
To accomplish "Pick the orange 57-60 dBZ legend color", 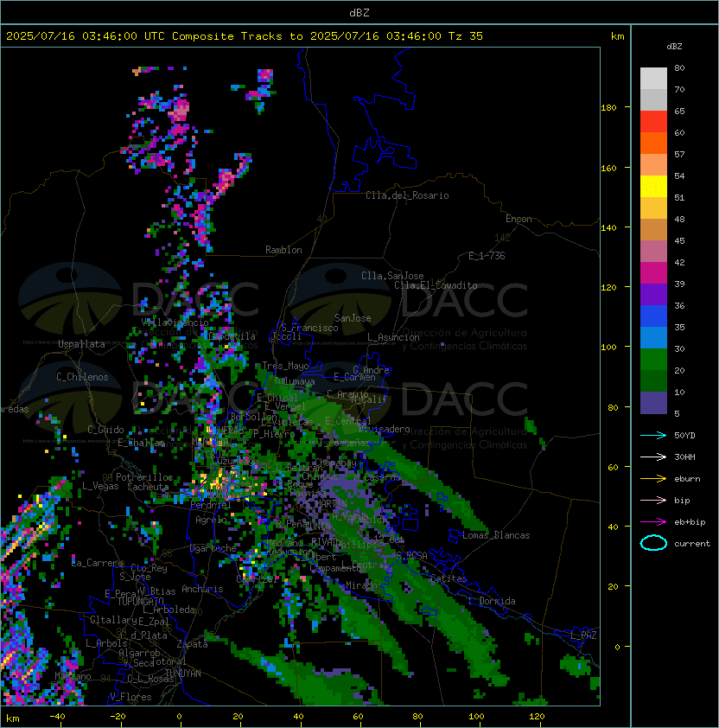I will (x=653, y=143).
